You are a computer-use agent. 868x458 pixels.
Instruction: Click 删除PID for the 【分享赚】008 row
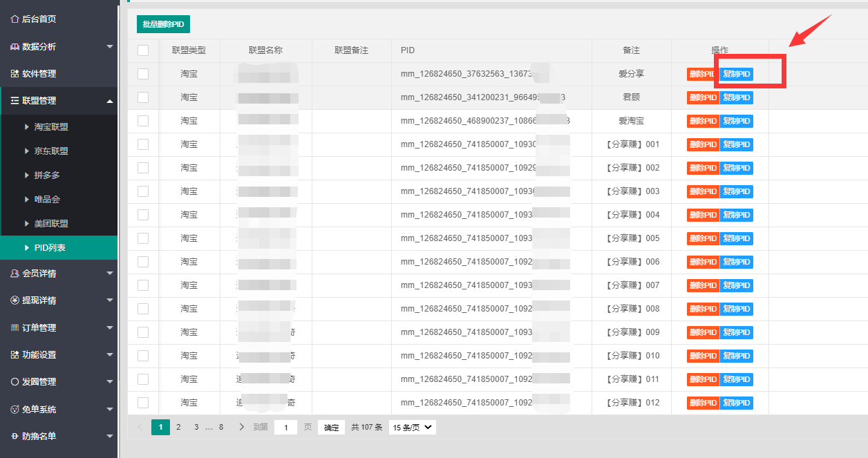pos(703,309)
